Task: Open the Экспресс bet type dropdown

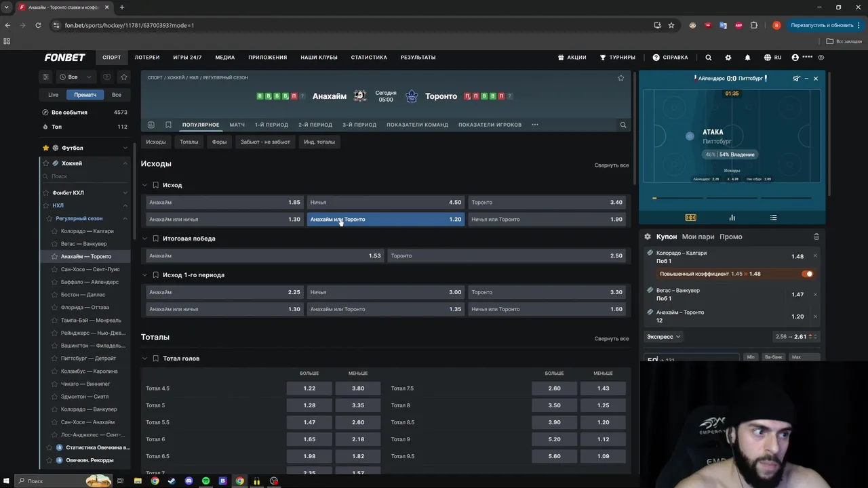Action: click(663, 337)
